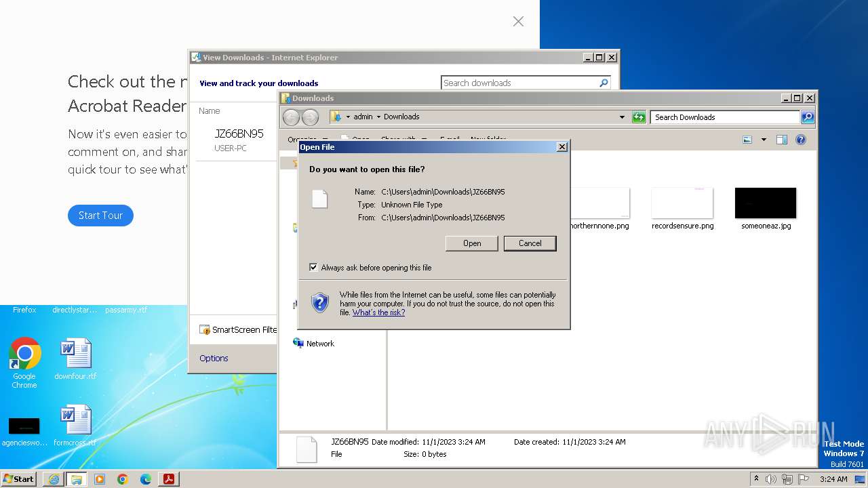
Task: Open File Explorer taskbar icon
Action: [x=77, y=479]
